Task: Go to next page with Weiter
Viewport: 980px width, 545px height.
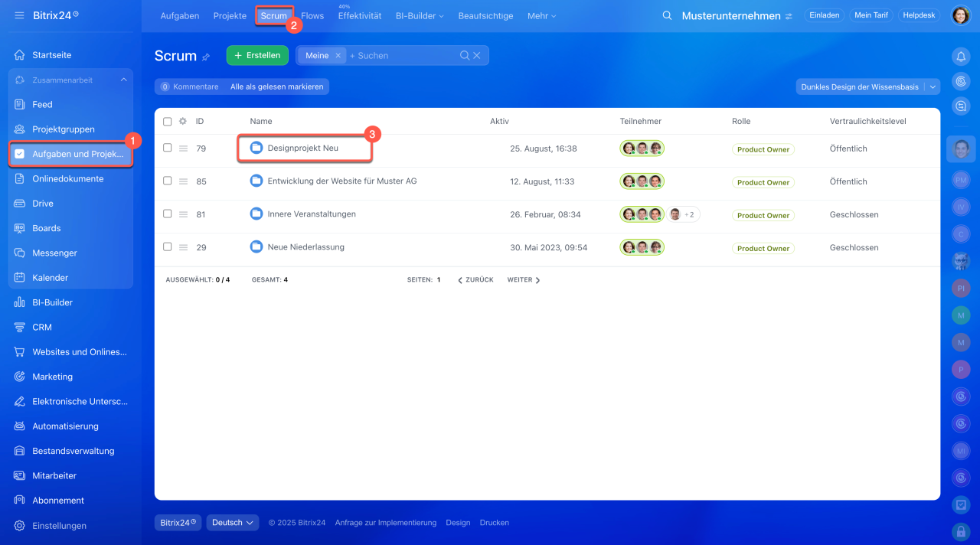Action: (524, 280)
